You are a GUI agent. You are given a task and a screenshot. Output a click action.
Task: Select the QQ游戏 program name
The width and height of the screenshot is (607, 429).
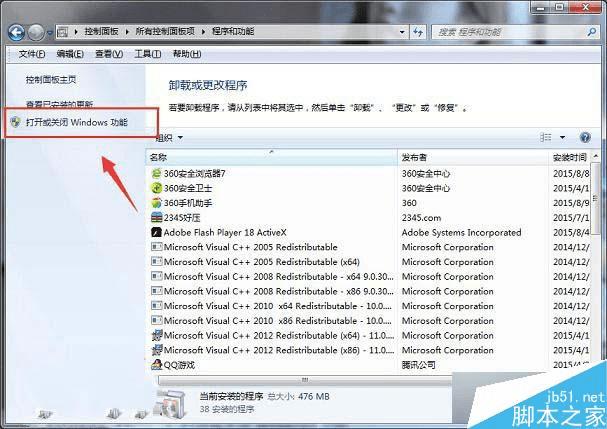(x=179, y=365)
